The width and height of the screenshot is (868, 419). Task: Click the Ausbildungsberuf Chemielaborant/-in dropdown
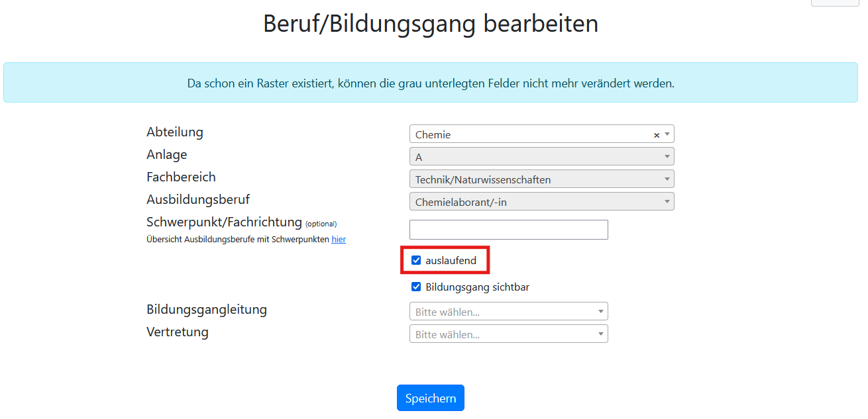coord(542,201)
